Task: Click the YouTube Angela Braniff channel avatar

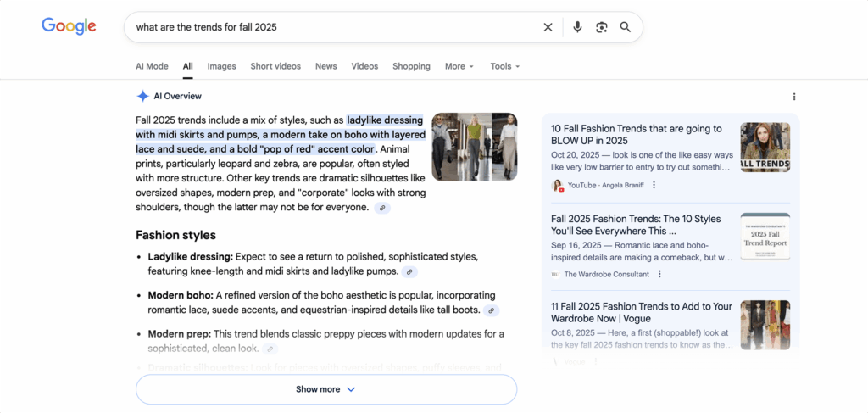Action: point(557,186)
